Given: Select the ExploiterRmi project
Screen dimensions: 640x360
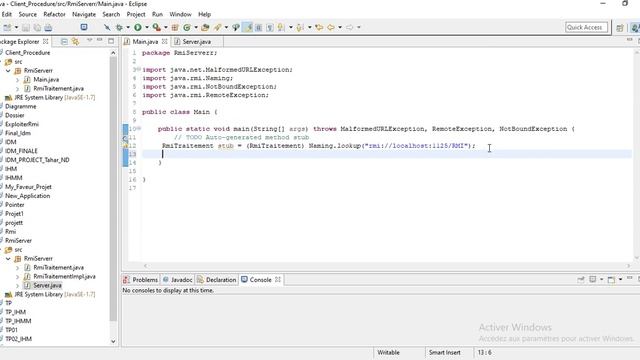Looking at the screenshot, I should point(22,124).
